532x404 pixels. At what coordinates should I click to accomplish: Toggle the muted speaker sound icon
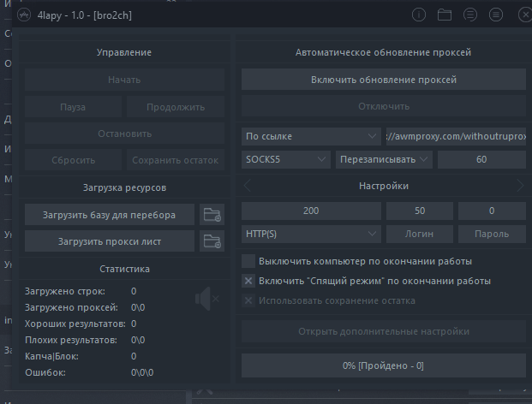[x=207, y=299]
